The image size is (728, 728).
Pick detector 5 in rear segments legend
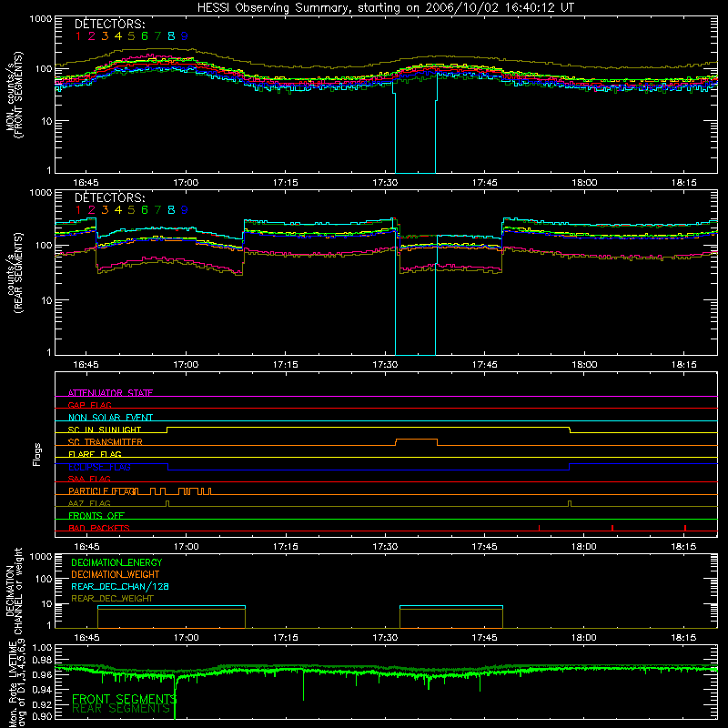(131, 210)
